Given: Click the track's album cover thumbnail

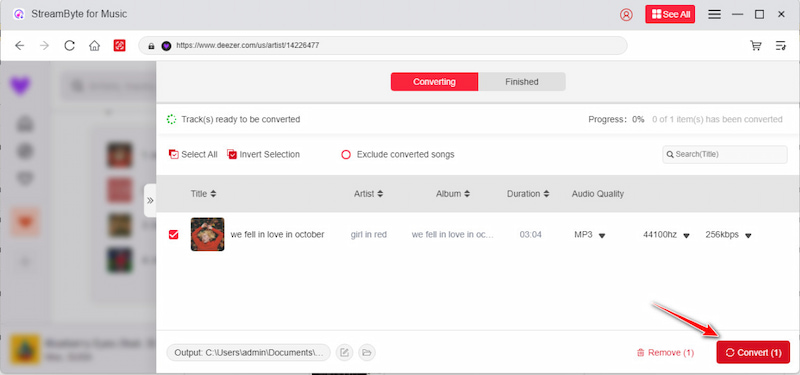Looking at the screenshot, I should [208, 234].
